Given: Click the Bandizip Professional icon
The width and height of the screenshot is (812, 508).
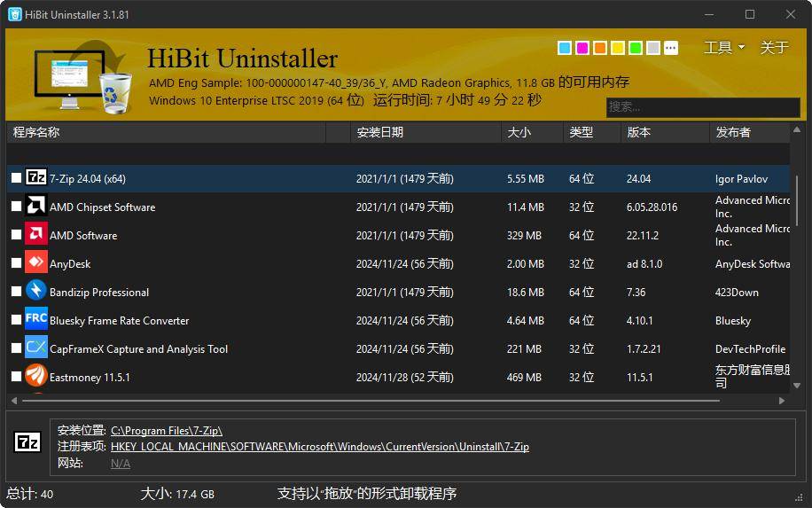Looking at the screenshot, I should tap(36, 291).
